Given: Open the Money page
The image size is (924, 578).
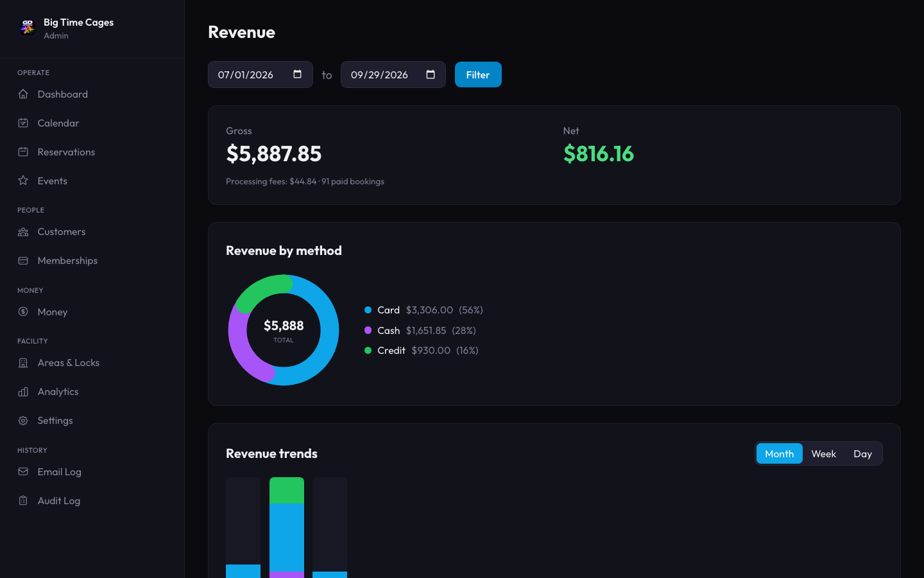Looking at the screenshot, I should point(92,311).
